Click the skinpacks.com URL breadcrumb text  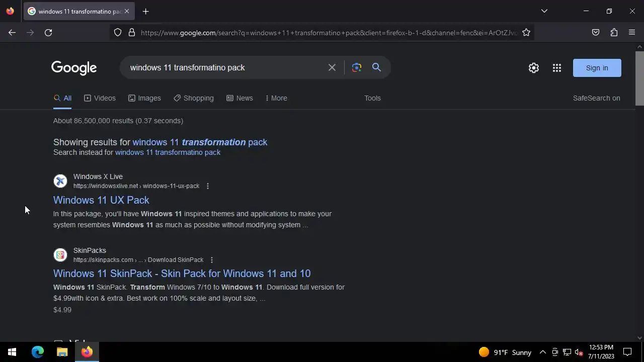click(x=138, y=260)
